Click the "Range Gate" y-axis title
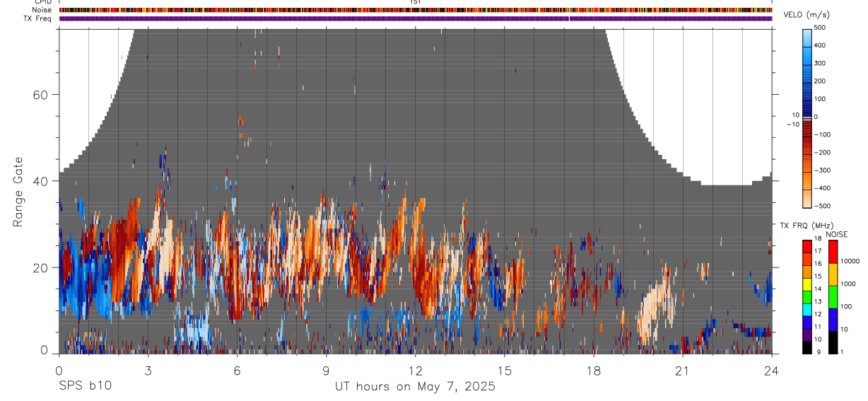868x401 pixels. (x=19, y=192)
